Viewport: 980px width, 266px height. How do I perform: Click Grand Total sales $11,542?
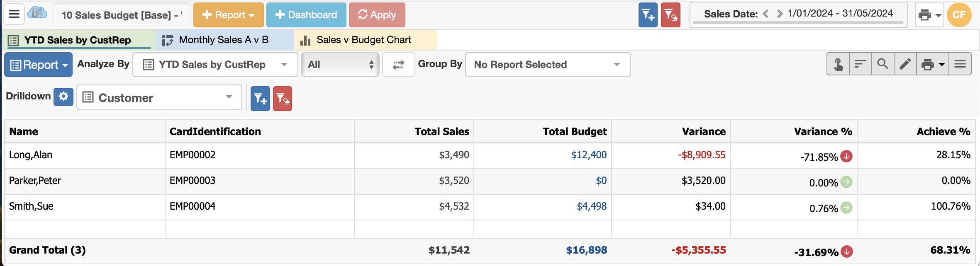tap(449, 250)
